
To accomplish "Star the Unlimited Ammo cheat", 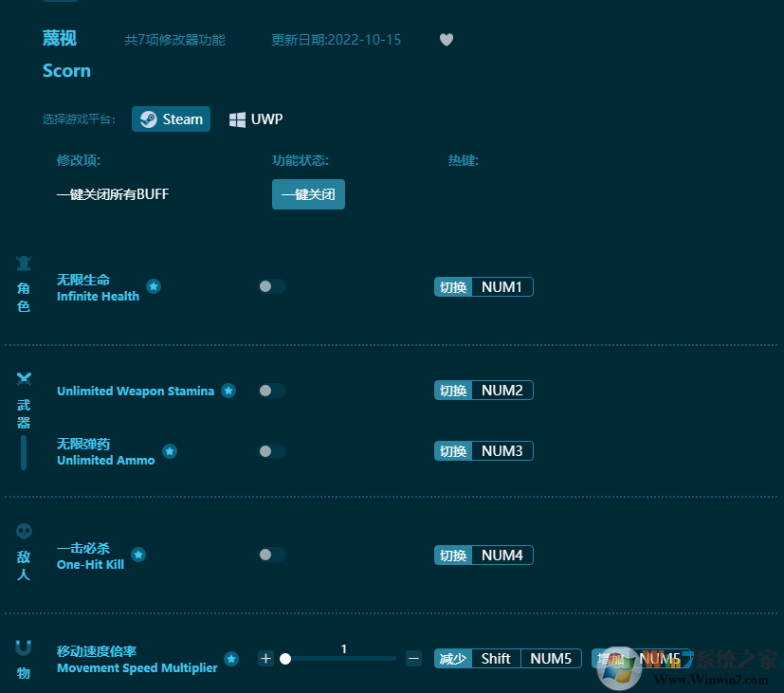I will coord(170,451).
